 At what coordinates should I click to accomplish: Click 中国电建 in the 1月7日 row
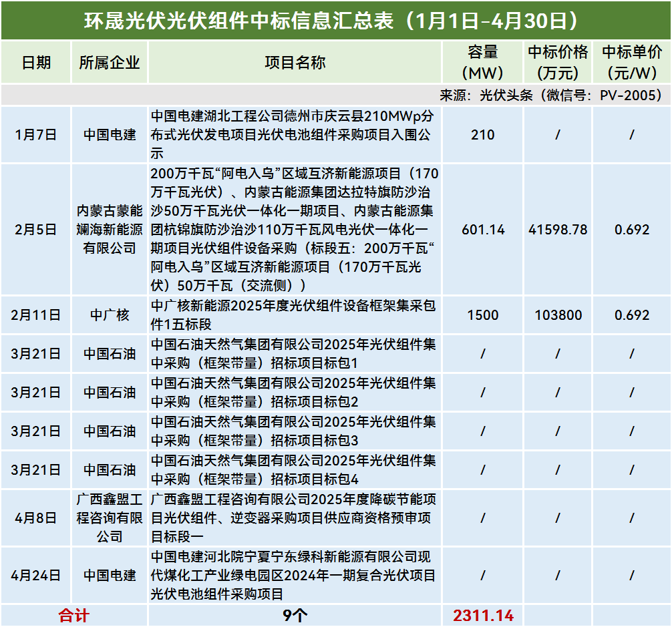click(110, 134)
